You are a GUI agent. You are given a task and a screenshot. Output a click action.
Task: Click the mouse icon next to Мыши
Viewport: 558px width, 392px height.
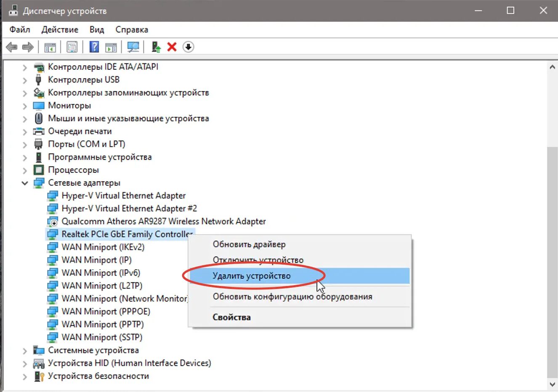[x=39, y=118]
